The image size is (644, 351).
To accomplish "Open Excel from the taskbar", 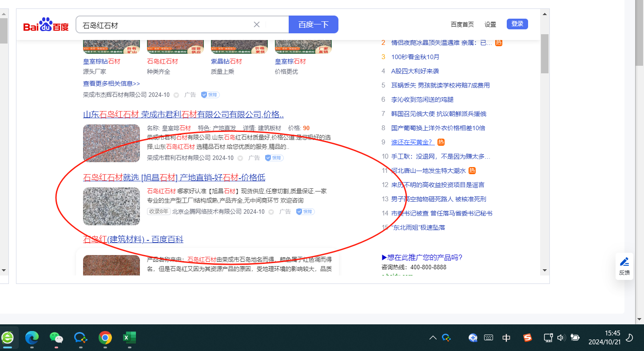I will pos(129,338).
